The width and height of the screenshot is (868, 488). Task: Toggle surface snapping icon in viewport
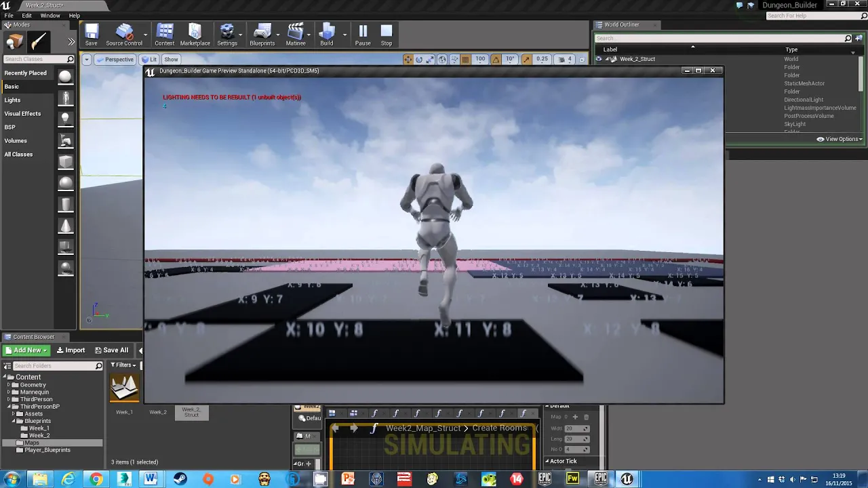(x=454, y=60)
